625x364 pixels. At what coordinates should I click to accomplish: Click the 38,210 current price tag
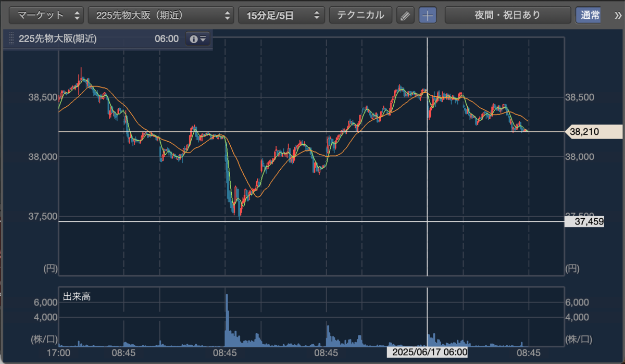coord(593,132)
